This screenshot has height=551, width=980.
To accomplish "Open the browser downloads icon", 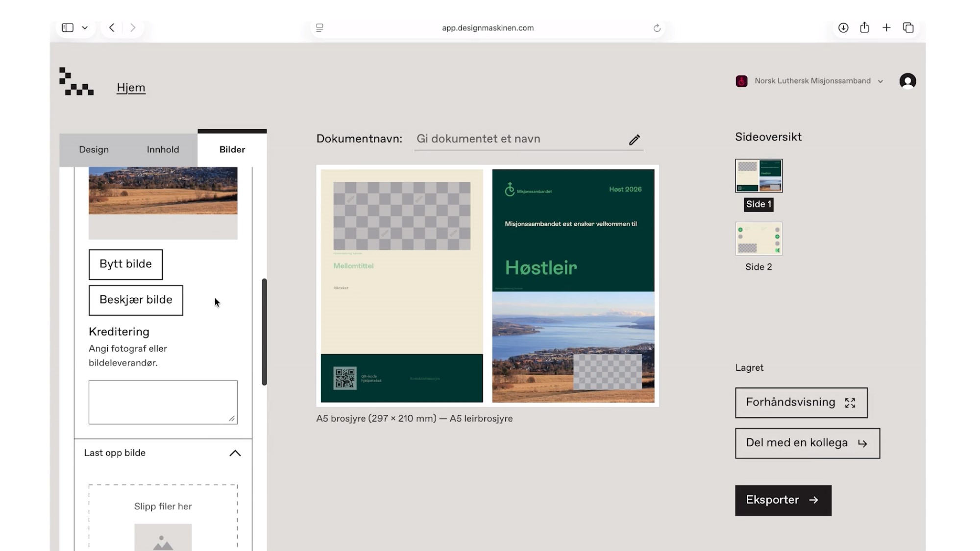I will coord(843,28).
